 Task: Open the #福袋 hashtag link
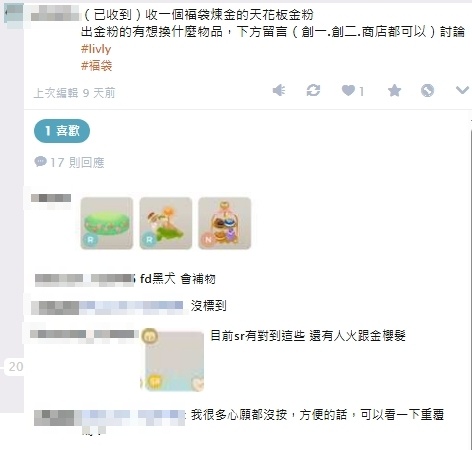pyautogui.click(x=96, y=66)
